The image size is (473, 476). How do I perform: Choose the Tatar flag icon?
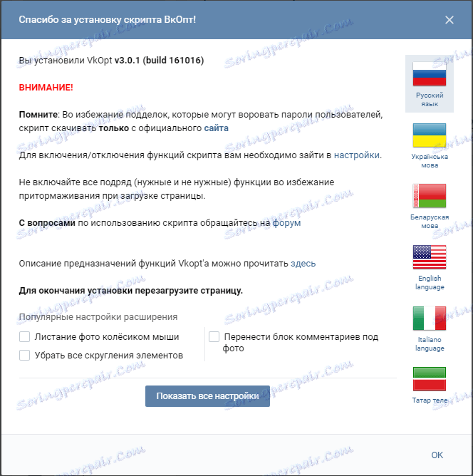430,379
